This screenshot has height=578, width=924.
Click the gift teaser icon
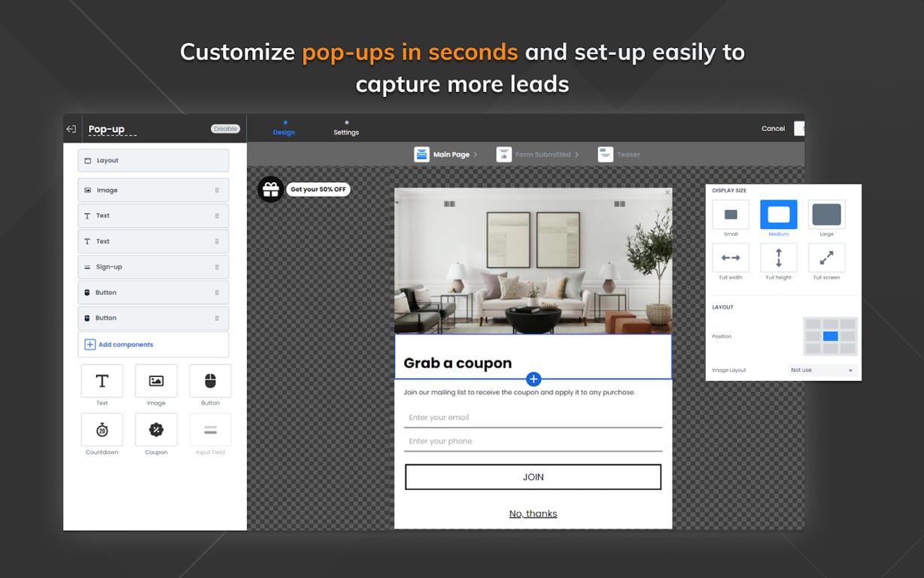271,189
